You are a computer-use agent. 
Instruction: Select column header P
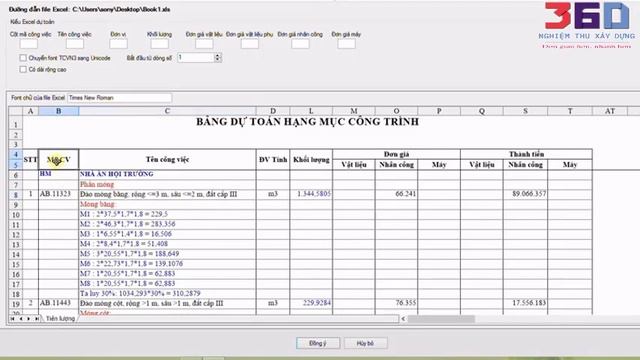coord(439,111)
